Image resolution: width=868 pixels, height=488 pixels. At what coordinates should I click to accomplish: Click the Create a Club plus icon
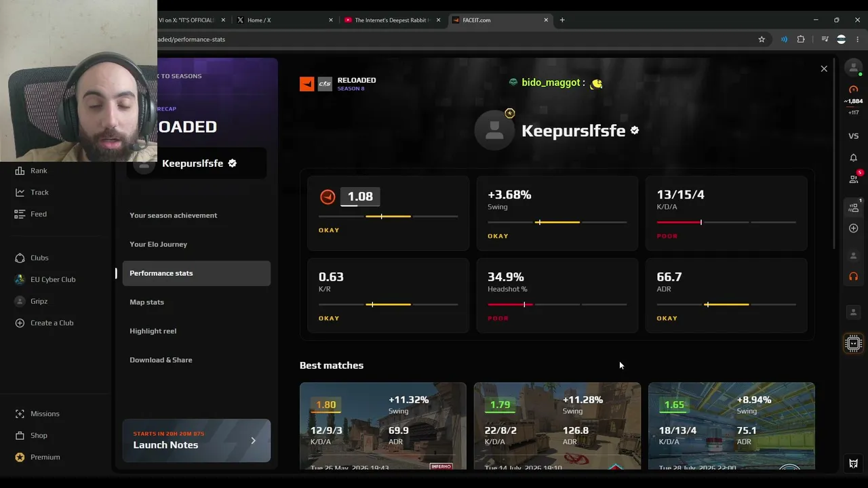[20, 323]
